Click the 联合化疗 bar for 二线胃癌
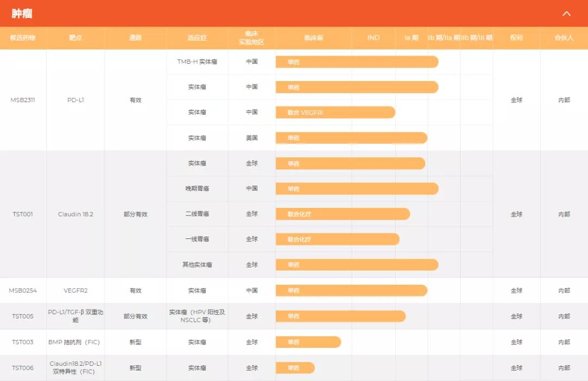This screenshot has height=381, width=588. coord(342,214)
